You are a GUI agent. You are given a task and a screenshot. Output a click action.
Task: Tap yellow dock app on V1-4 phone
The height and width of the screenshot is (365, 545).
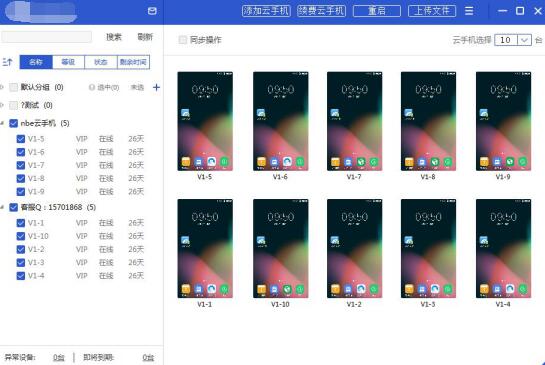click(x=484, y=289)
